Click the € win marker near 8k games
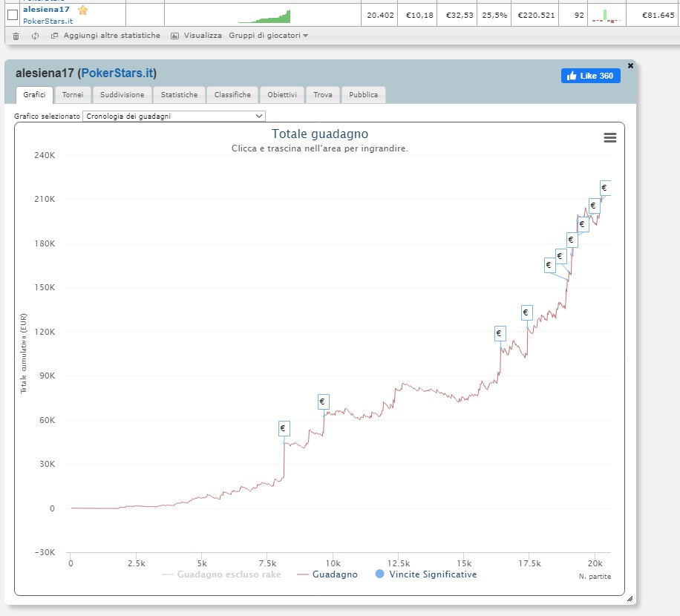Image resolution: width=680 pixels, height=616 pixels. pyautogui.click(x=284, y=428)
